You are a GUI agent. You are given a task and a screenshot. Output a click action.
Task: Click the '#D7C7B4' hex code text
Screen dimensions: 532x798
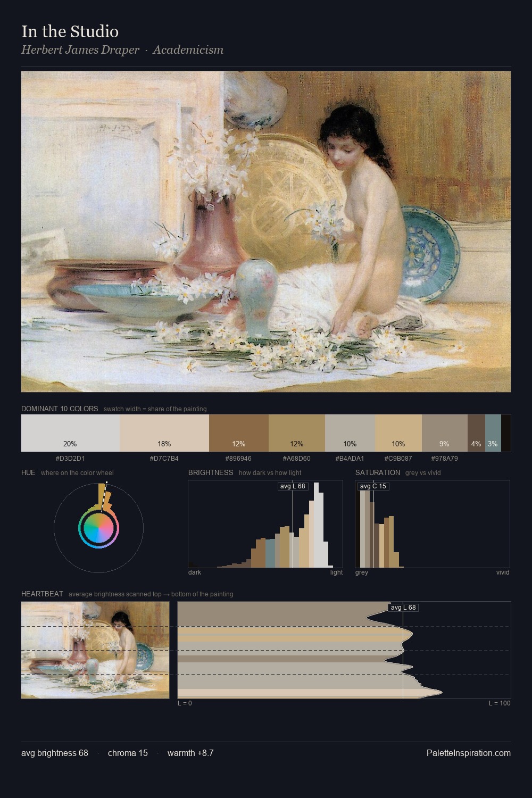(164, 458)
